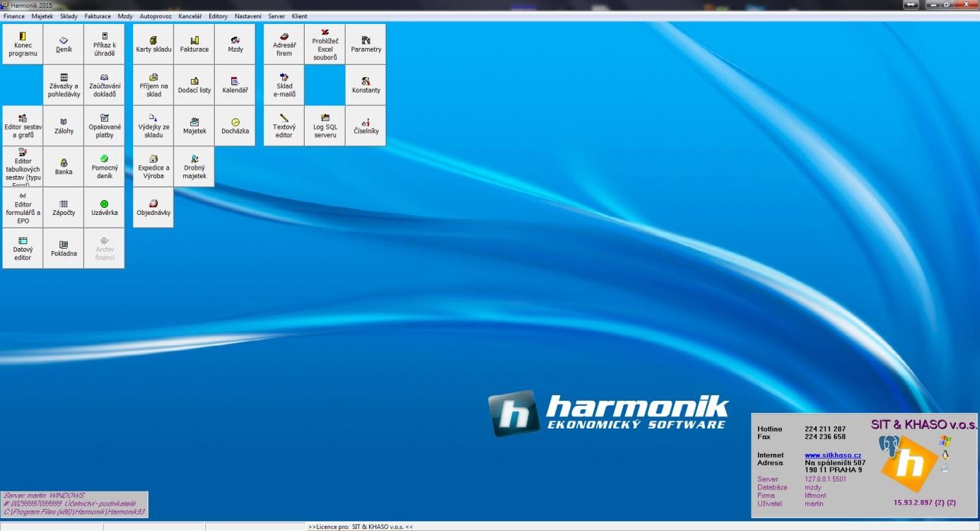This screenshot has width=980, height=531.
Task: Open Příkaz k úhradě tile
Action: [x=104, y=45]
